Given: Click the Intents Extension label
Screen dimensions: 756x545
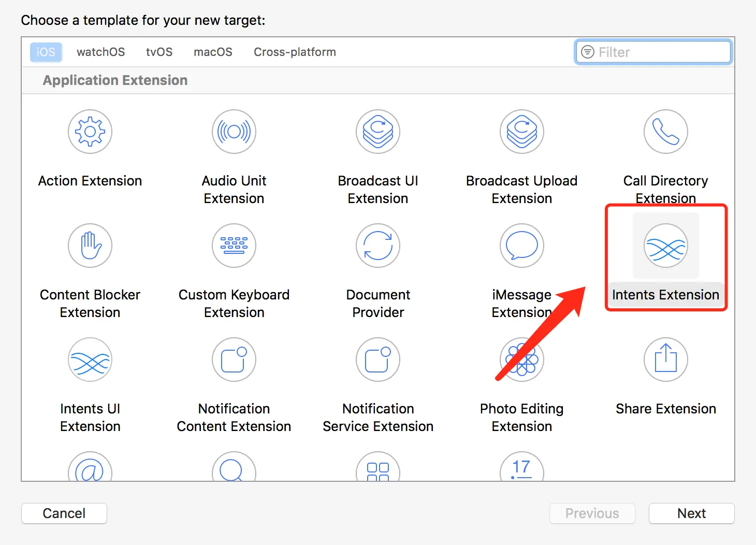Looking at the screenshot, I should (666, 295).
